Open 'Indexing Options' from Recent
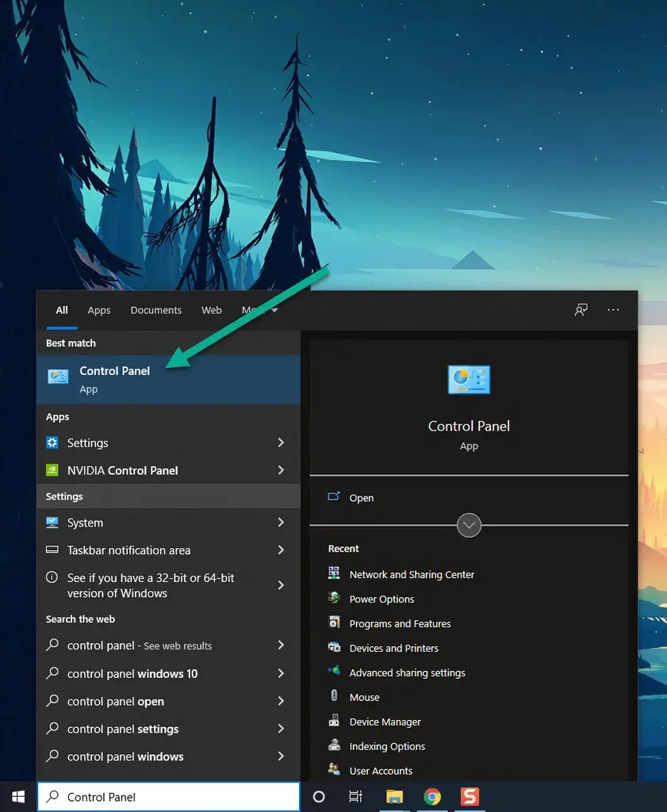This screenshot has height=812, width=667. point(387,746)
